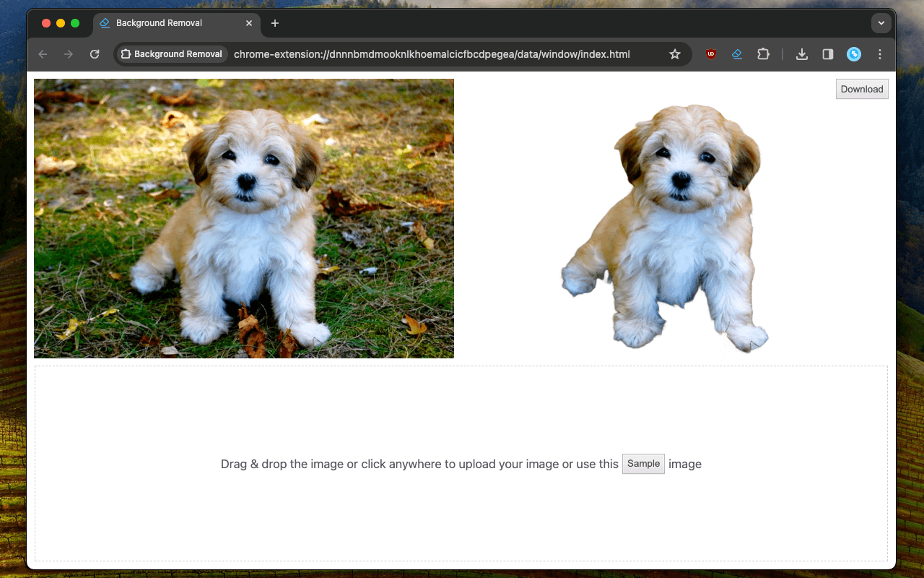Bookmark this page with the star icon
This screenshot has height=578, width=924.
[x=675, y=54]
